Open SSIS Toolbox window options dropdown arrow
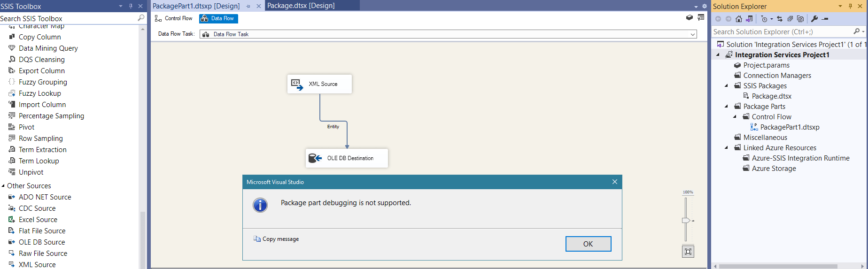Viewport: 868px width, 269px height. tap(121, 6)
